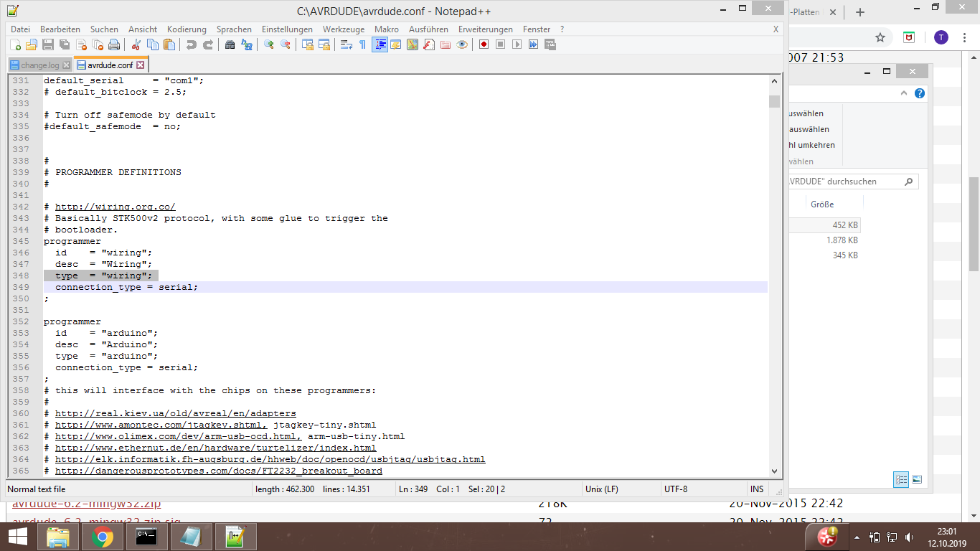Click the Ausführen menu entry
980x551 pixels.
point(428,29)
